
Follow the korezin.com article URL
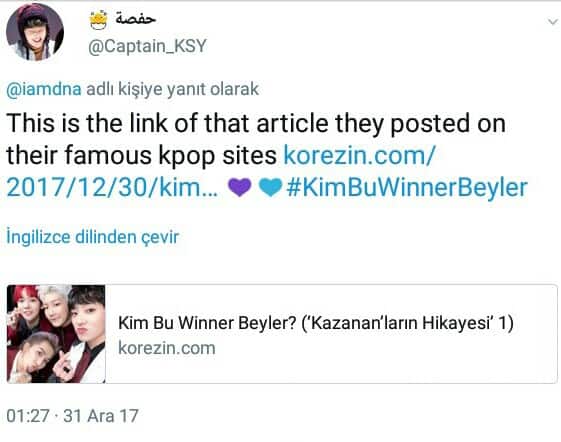pos(360,156)
